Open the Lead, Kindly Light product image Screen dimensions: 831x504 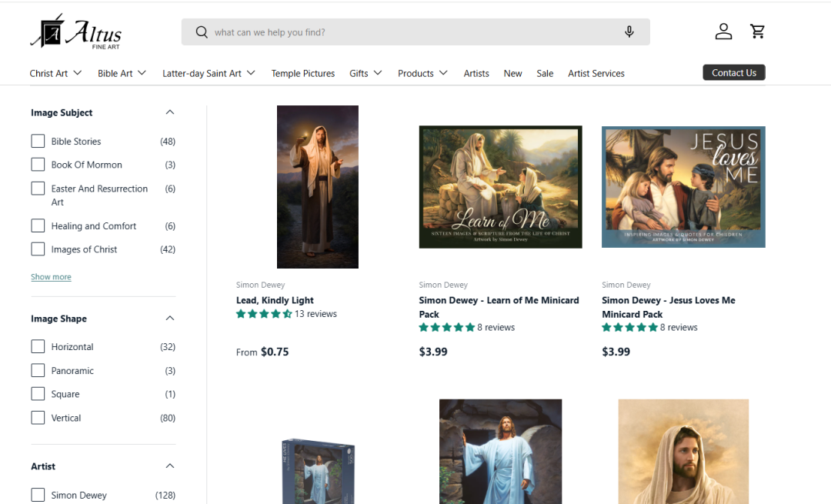318,187
